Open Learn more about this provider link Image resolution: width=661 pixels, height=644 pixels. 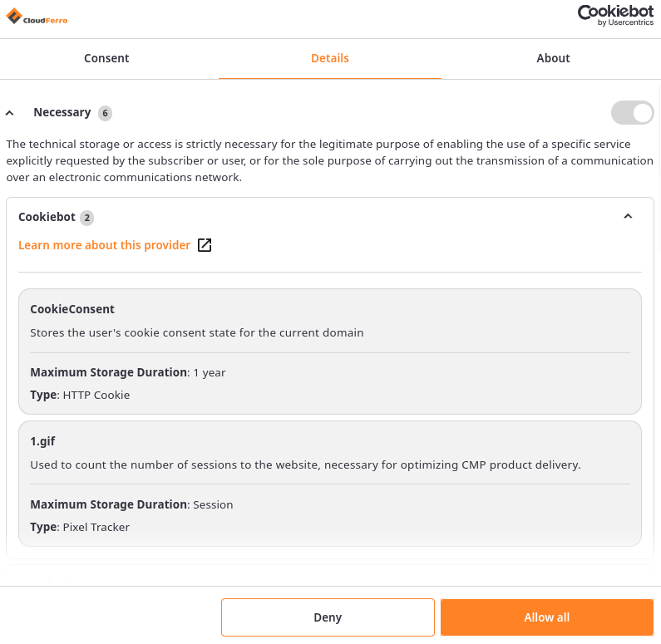(105, 245)
